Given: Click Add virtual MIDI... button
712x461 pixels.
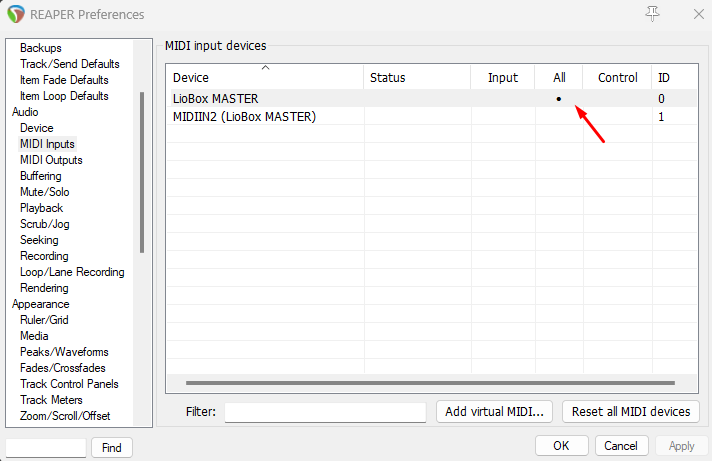Looking at the screenshot, I should coord(494,411).
